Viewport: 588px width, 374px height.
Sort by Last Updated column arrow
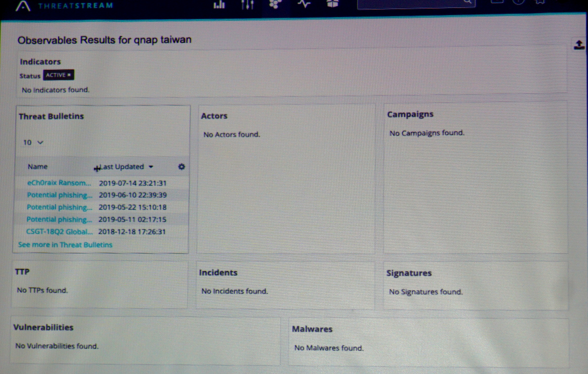[x=151, y=167]
